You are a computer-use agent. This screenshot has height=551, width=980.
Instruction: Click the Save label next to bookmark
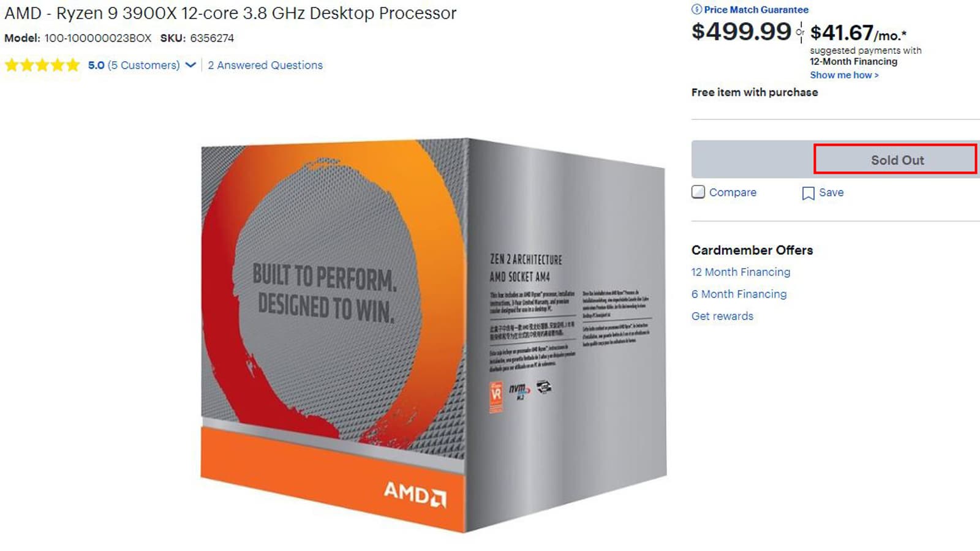(x=831, y=192)
